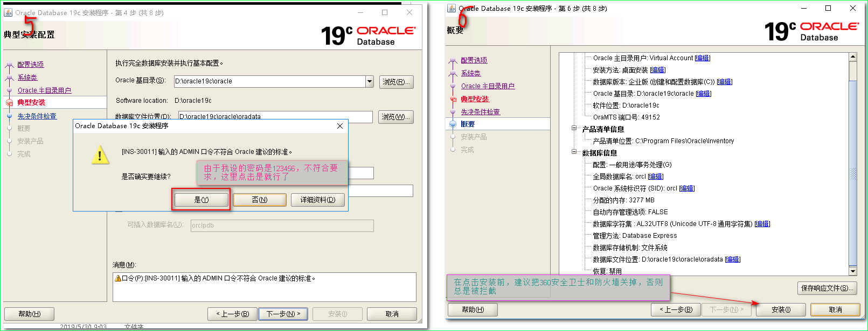Select the 数据库存储机制: 文件系统 row

[630, 248]
